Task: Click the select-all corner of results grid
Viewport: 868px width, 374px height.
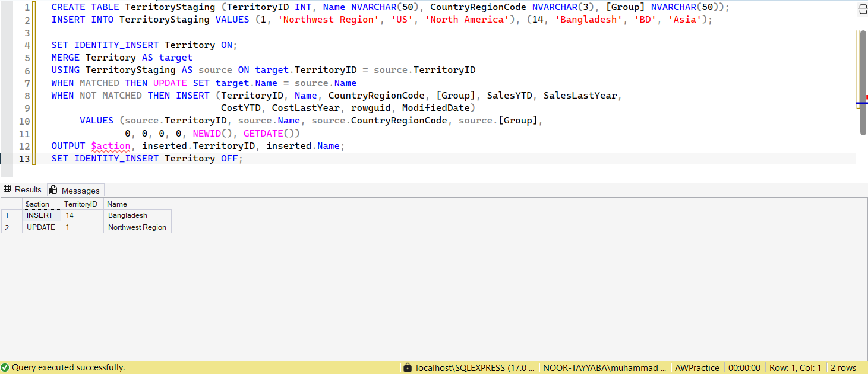Action: 11,204
